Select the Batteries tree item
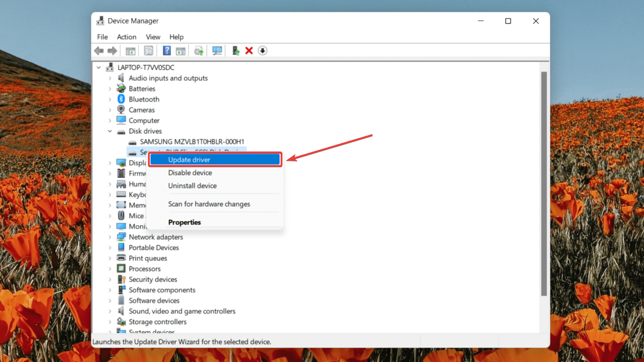This screenshot has height=362, width=644. [142, 89]
